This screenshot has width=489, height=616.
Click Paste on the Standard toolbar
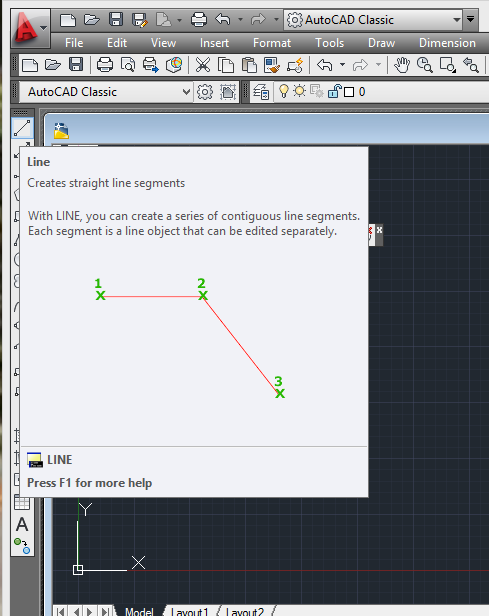tap(249, 65)
